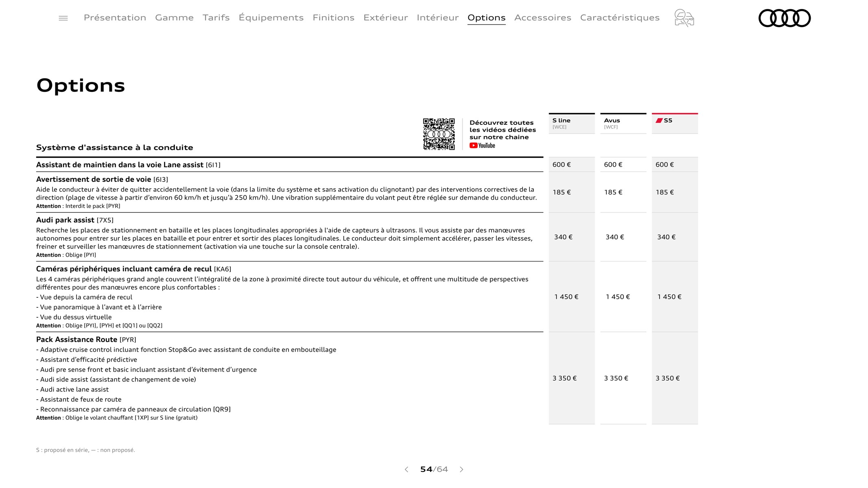
Task: Click the Options page heading
Action: point(81,85)
